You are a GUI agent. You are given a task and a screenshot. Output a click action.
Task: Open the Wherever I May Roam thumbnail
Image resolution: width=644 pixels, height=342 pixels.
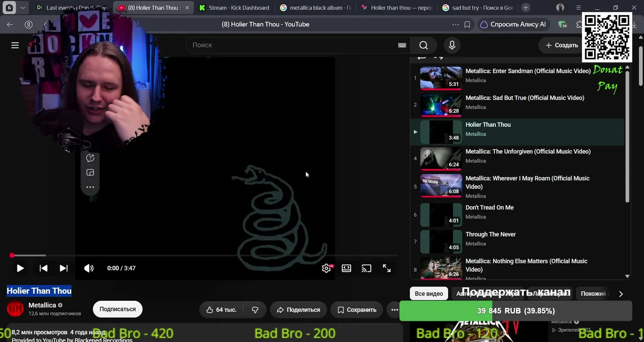(x=441, y=186)
